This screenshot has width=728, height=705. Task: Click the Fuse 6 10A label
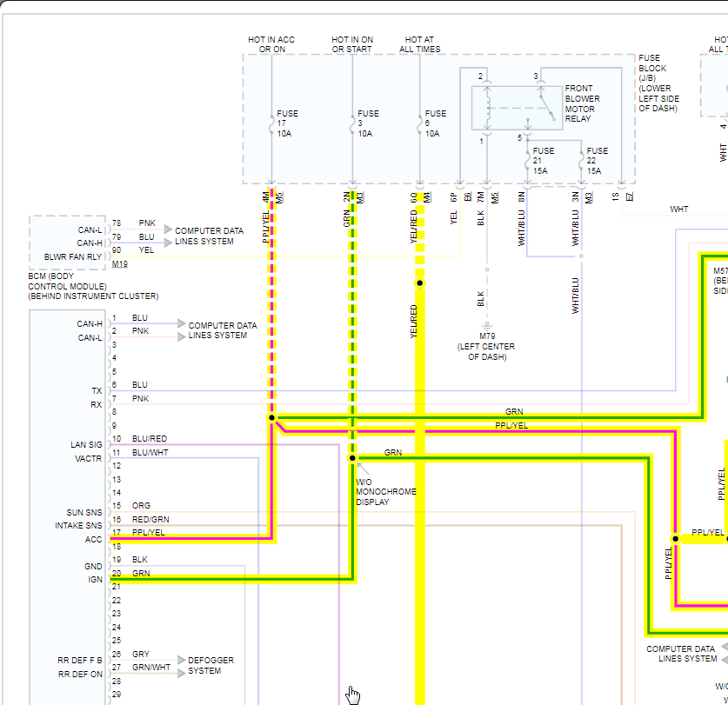pyautogui.click(x=436, y=123)
